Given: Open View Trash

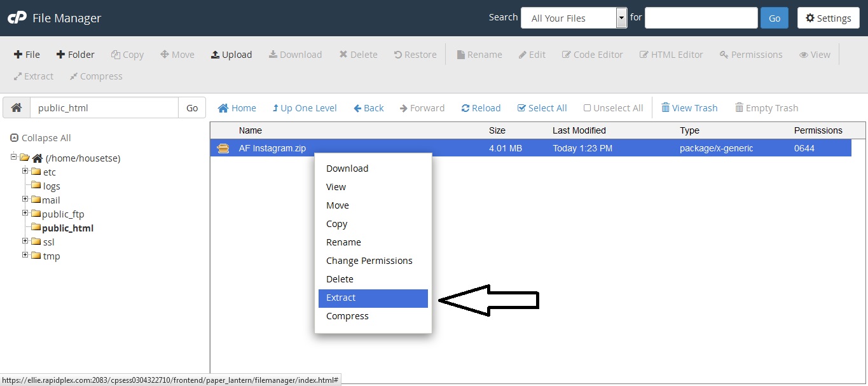Looking at the screenshot, I should click(x=689, y=107).
